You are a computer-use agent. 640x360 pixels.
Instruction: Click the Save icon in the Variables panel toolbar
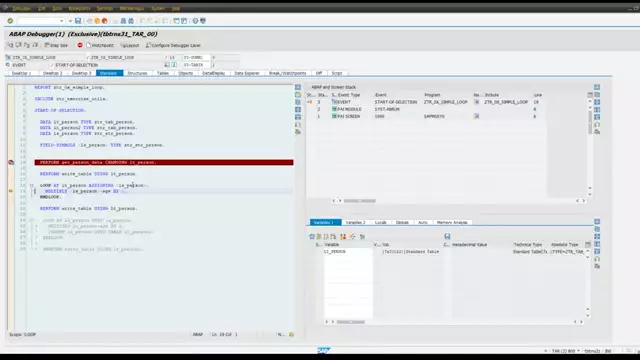447,236
